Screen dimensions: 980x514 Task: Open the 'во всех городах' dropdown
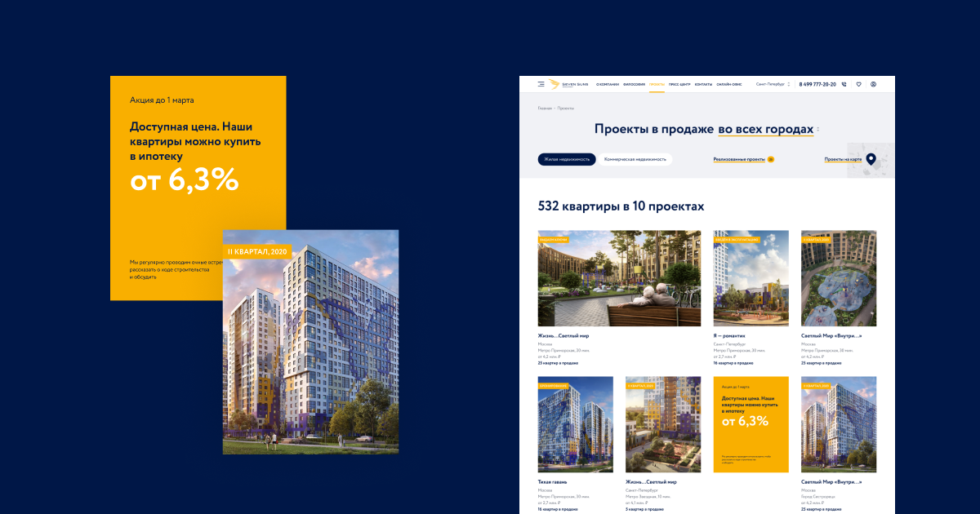click(x=768, y=129)
